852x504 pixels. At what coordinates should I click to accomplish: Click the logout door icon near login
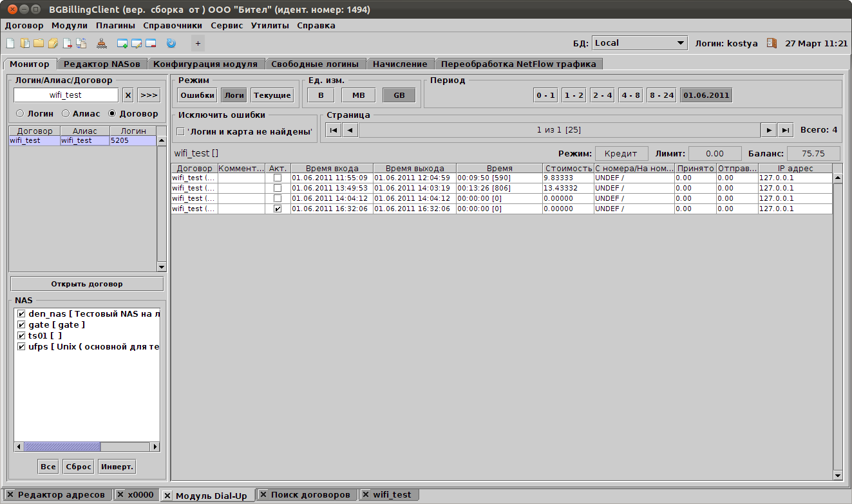pyautogui.click(x=772, y=43)
